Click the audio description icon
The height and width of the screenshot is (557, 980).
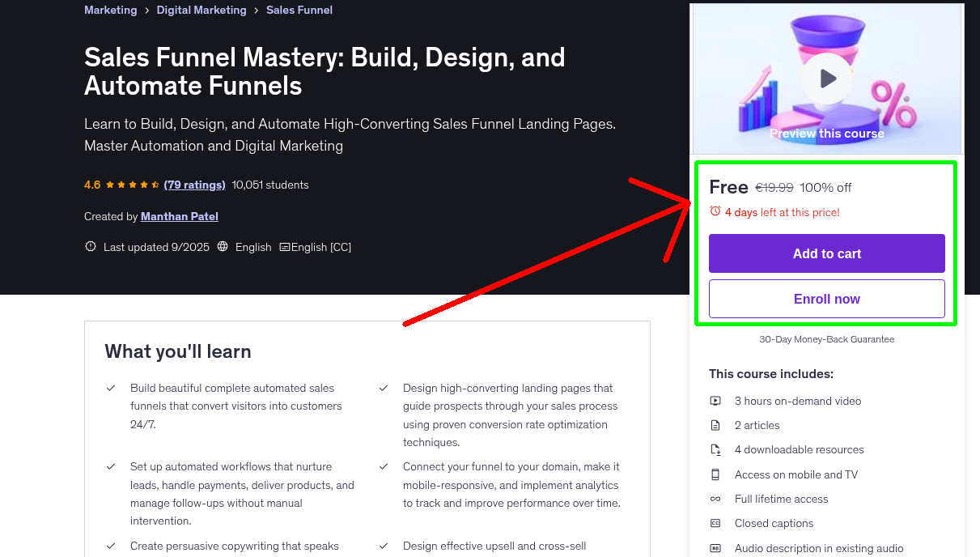[715, 548]
